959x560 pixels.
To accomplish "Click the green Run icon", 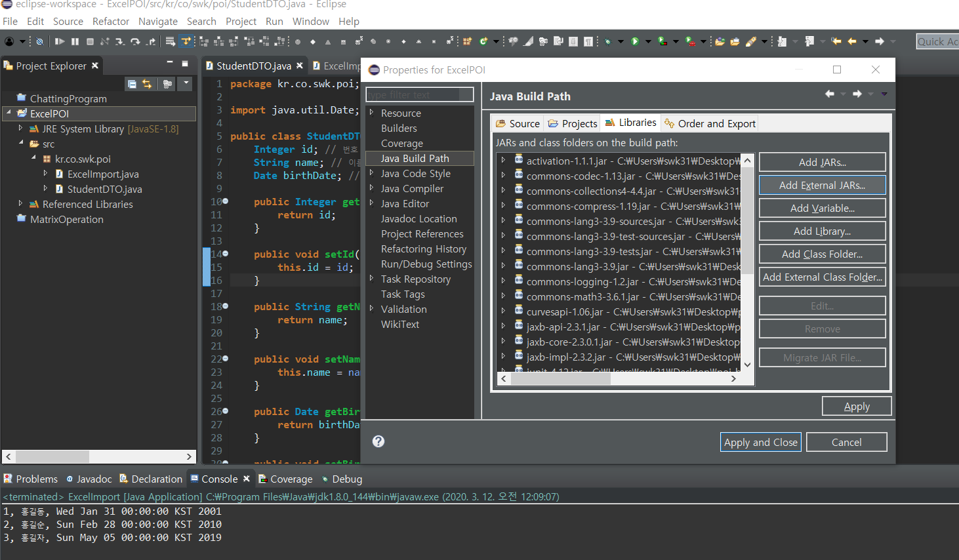I will (635, 41).
